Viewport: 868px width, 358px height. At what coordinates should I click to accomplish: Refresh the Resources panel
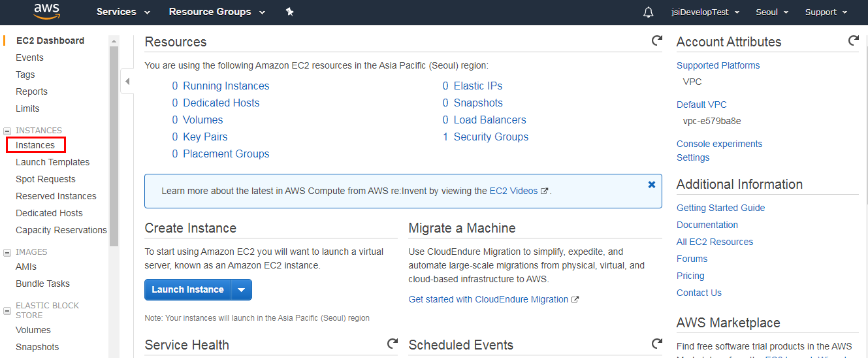coord(656,41)
